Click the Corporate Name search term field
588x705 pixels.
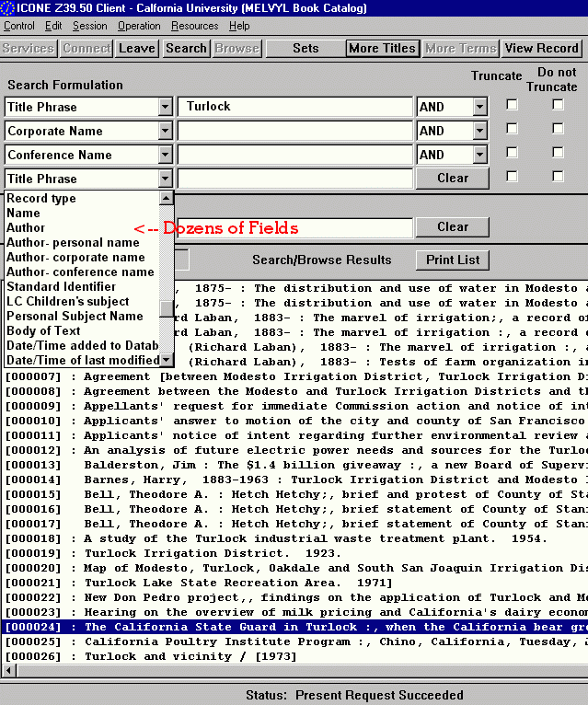(x=294, y=131)
